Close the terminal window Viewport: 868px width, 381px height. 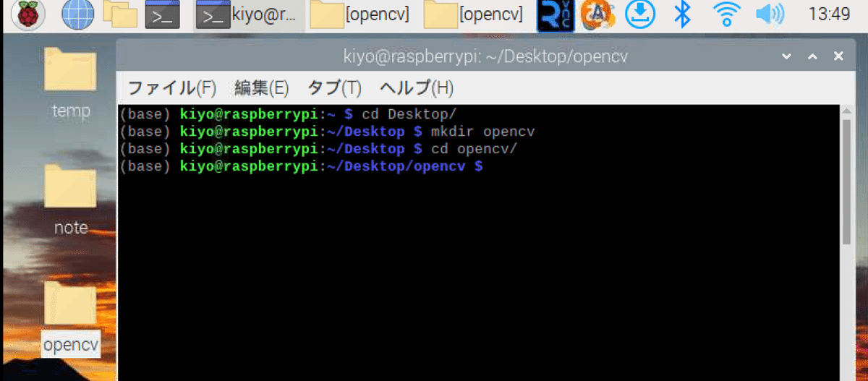(x=838, y=56)
